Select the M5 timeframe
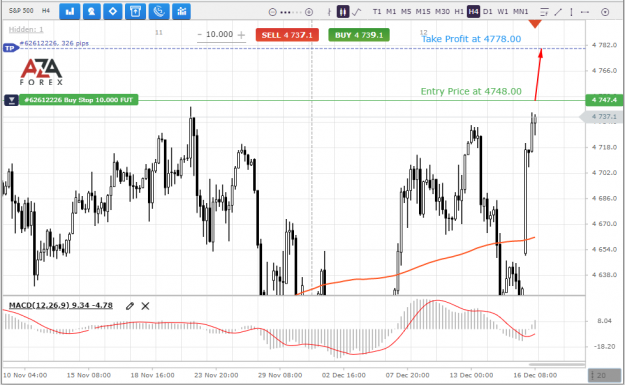625x385 pixels. 406,12
